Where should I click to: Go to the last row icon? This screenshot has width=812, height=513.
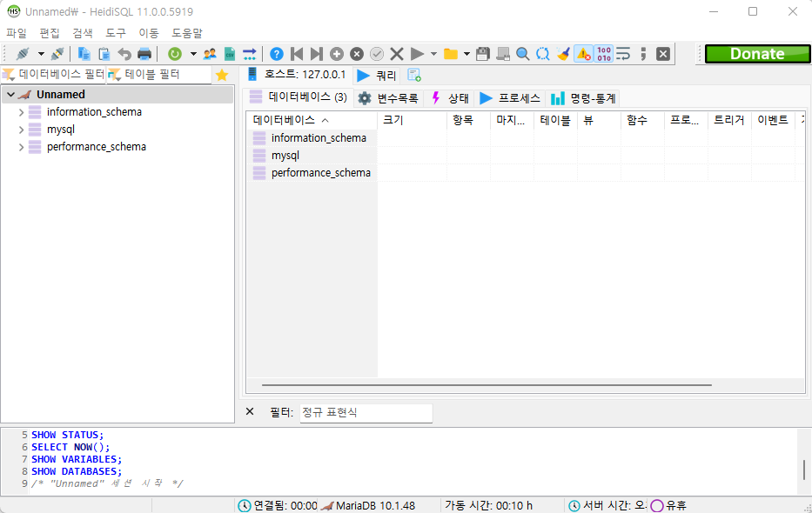pyautogui.click(x=317, y=54)
